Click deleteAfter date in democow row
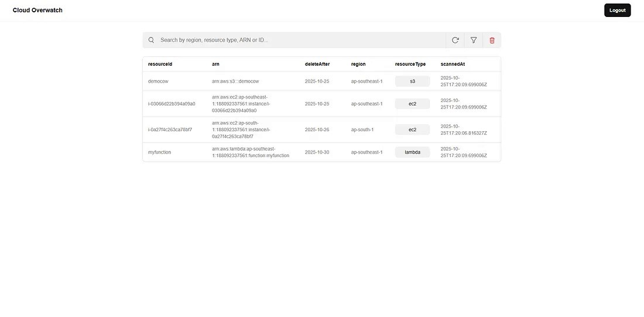644x317 pixels. tap(317, 81)
